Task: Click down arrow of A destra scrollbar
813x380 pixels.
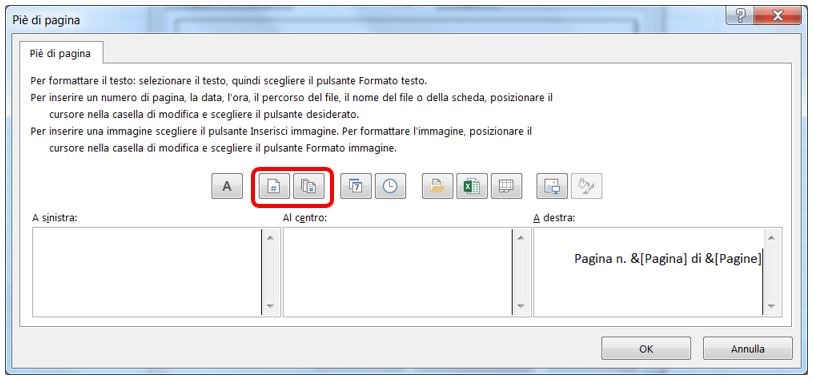Action: tap(772, 306)
